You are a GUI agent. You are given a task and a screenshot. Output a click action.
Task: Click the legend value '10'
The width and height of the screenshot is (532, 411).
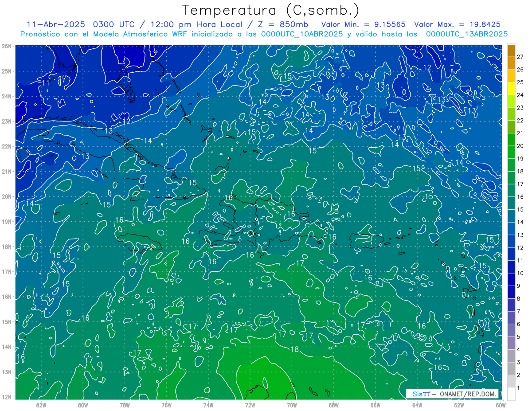520,274
